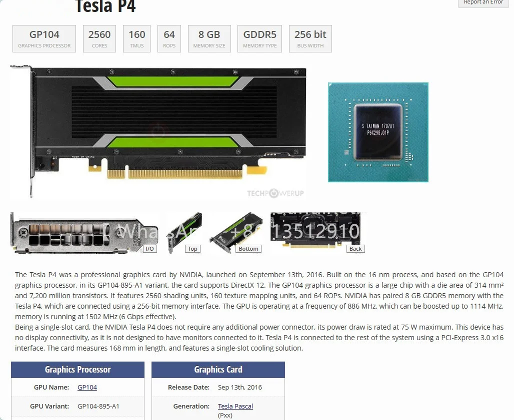Click the TechPowerUp watermark logo icon
514x420 pixels.
273,193
